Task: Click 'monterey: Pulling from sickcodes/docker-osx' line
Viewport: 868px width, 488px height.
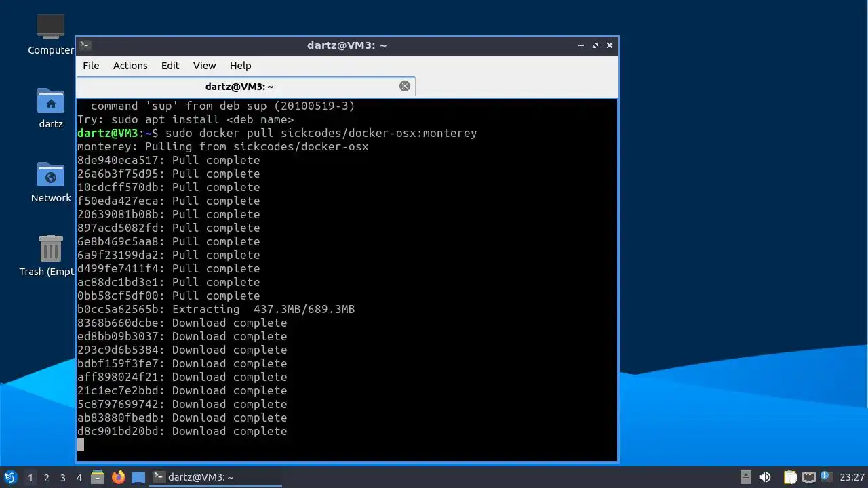Action: [x=222, y=146]
